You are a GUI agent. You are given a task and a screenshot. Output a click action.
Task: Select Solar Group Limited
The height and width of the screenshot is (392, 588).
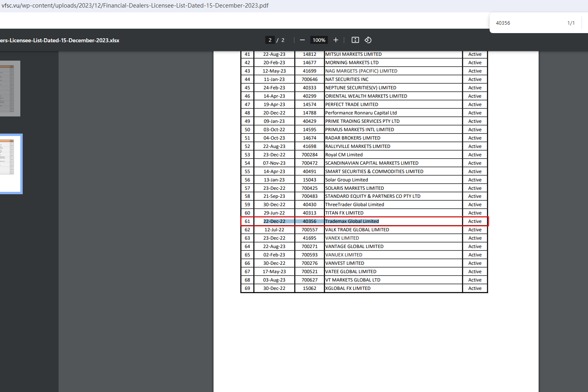click(347, 180)
